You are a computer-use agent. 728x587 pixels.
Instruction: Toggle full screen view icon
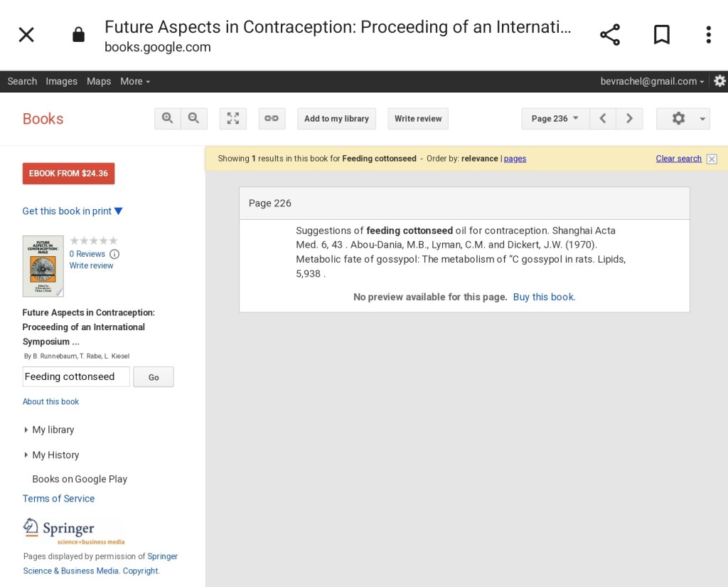(233, 119)
